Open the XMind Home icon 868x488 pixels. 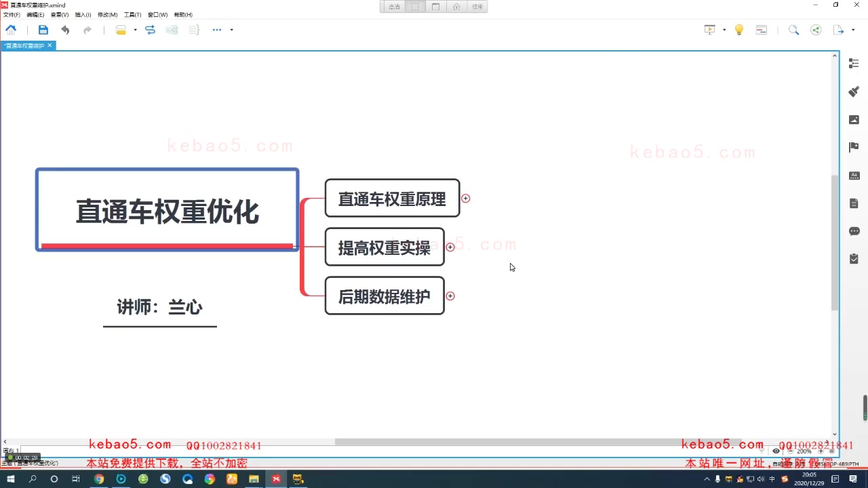(11, 30)
